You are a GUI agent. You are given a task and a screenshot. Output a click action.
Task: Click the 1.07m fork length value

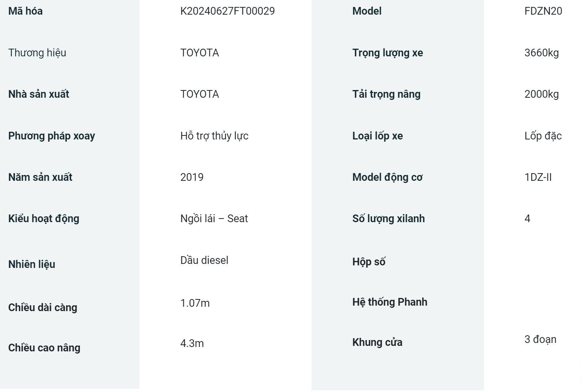(x=195, y=303)
